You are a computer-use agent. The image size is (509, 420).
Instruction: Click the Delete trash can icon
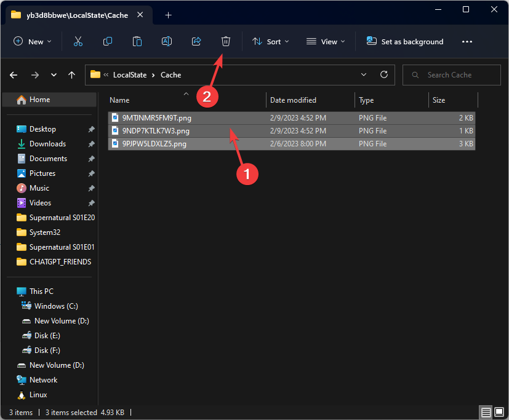(226, 41)
